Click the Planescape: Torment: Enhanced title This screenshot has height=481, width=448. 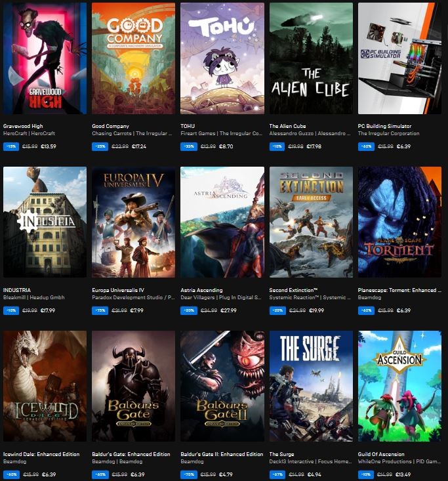coord(399,290)
